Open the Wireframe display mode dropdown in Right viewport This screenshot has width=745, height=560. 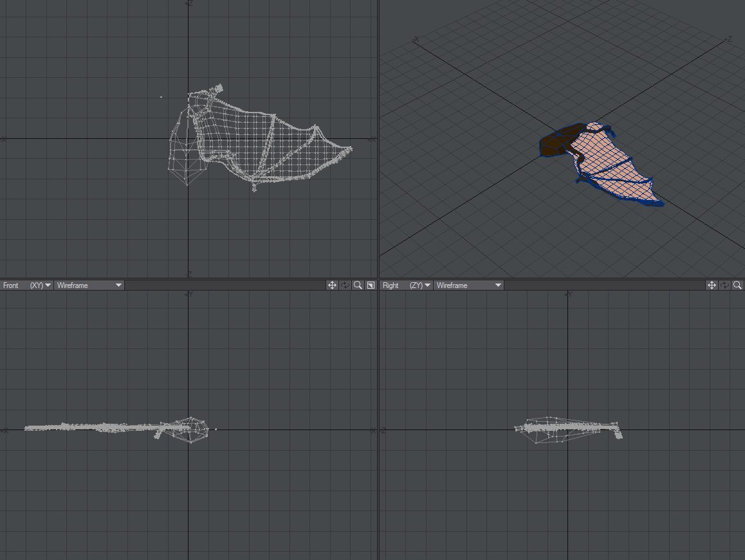click(468, 285)
